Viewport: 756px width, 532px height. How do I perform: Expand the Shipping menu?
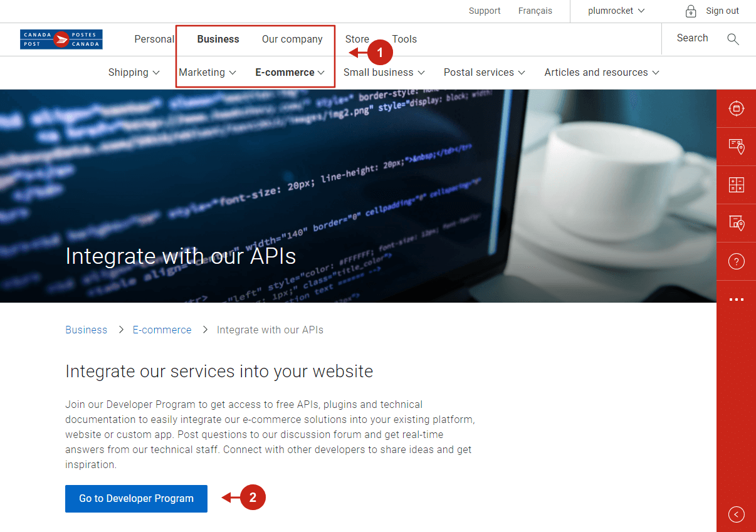coord(134,73)
